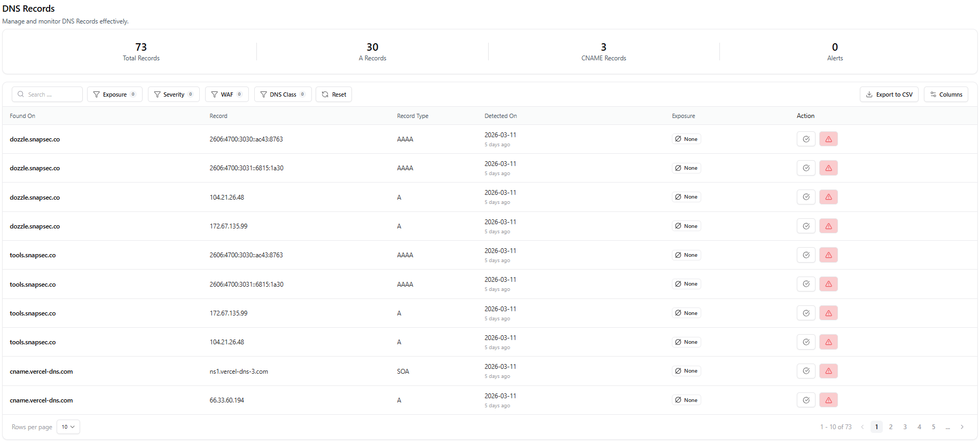Raise alert for dozzle.snapsec.co 104.21.26.48 row
This screenshot has width=980, height=442.
(828, 197)
